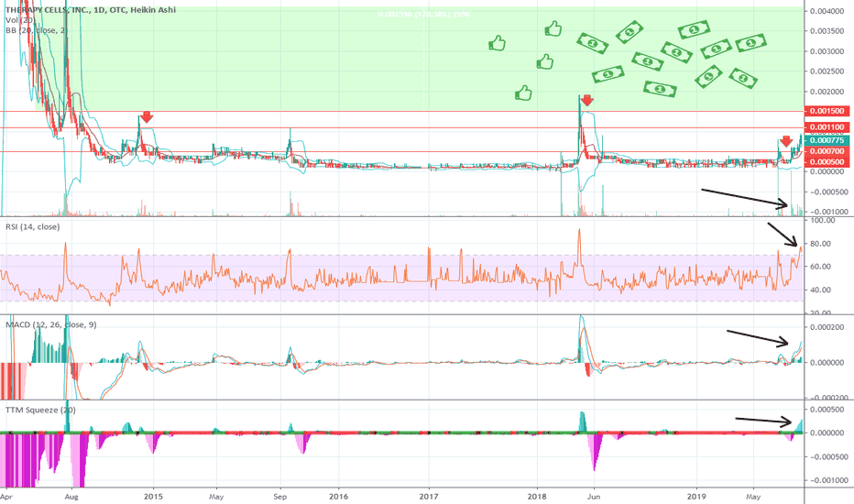Select the black arrow pointing at the volume bars

click(745, 198)
